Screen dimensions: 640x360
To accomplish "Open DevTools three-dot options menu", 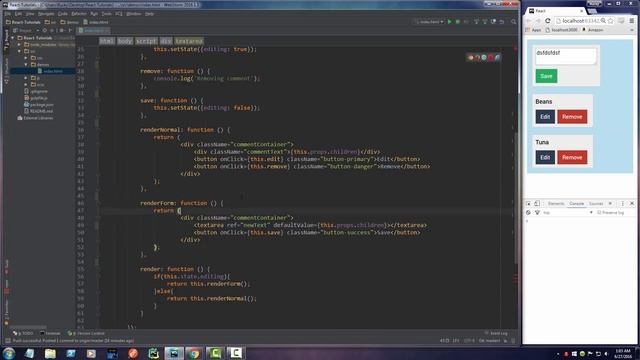I will pos(622,203).
